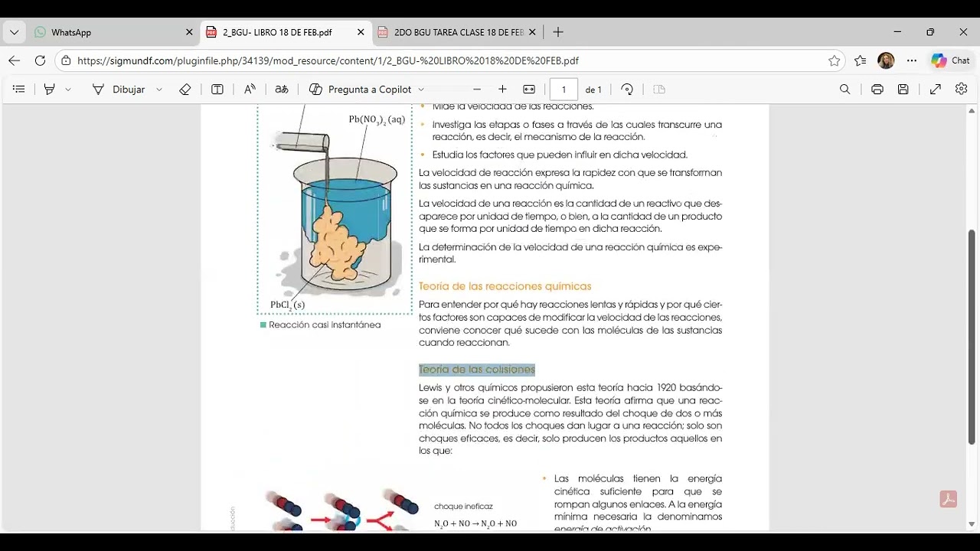
Task: Restore down the browser window
Action: (x=930, y=32)
